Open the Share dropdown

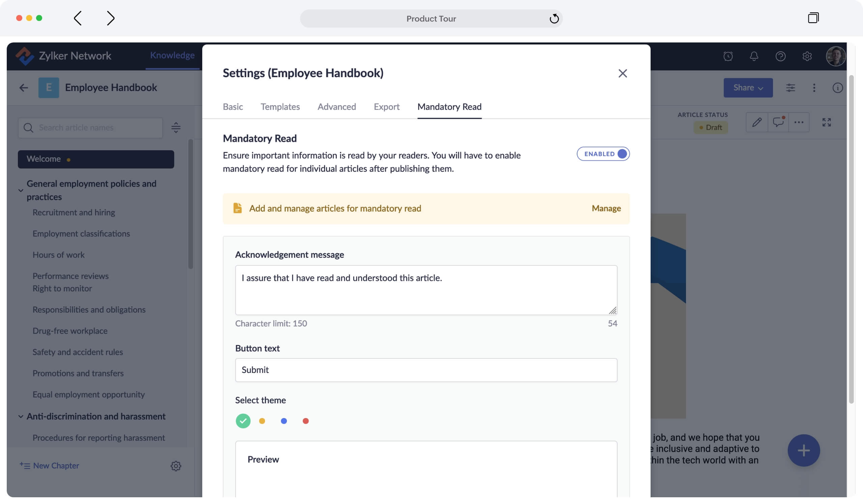(748, 88)
